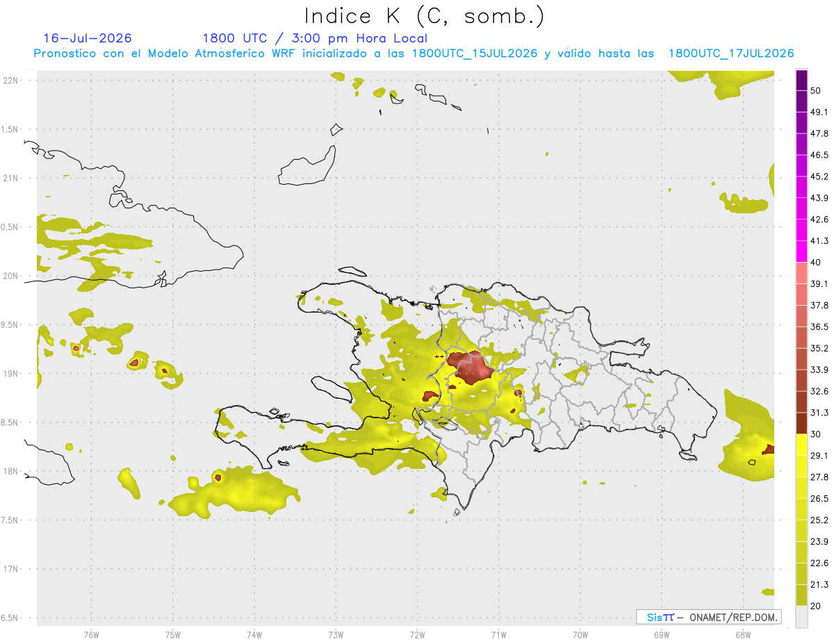Click the colorbar label "45.2"

[819, 176]
